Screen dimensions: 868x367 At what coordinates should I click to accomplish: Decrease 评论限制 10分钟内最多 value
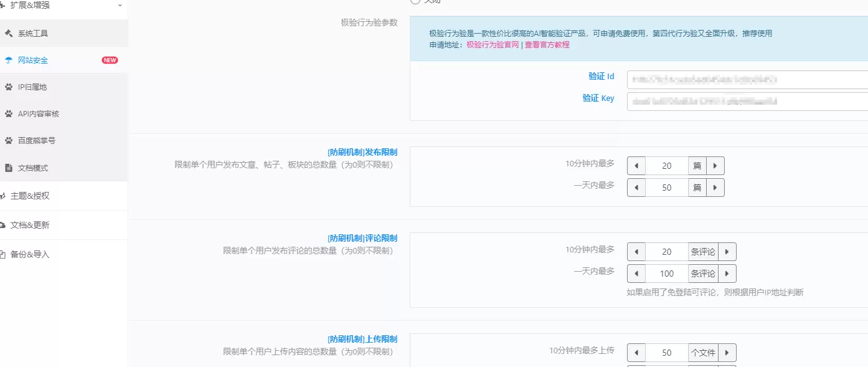pos(636,252)
